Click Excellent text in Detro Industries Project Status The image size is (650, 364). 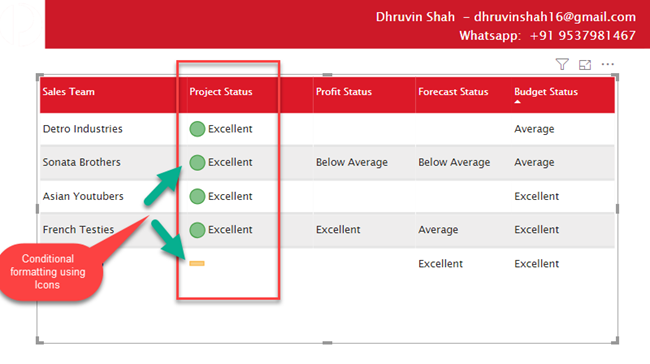tap(230, 129)
